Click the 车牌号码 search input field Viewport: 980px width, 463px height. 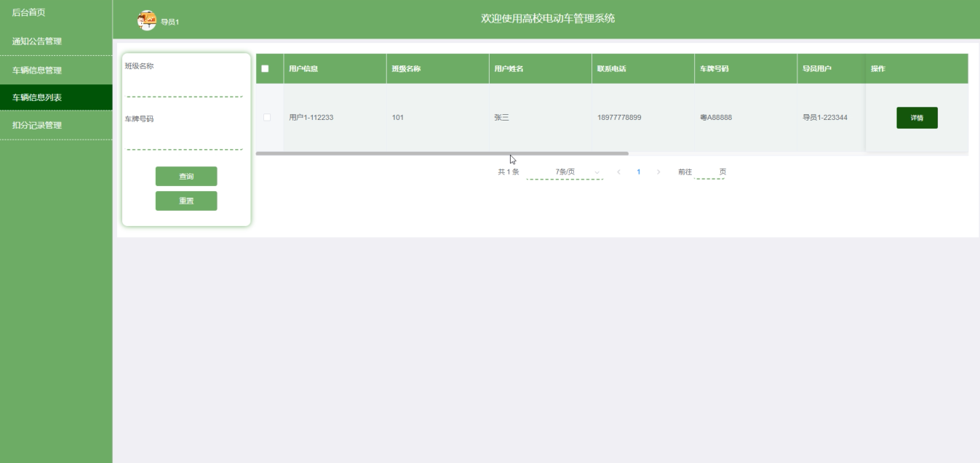pyautogui.click(x=185, y=139)
